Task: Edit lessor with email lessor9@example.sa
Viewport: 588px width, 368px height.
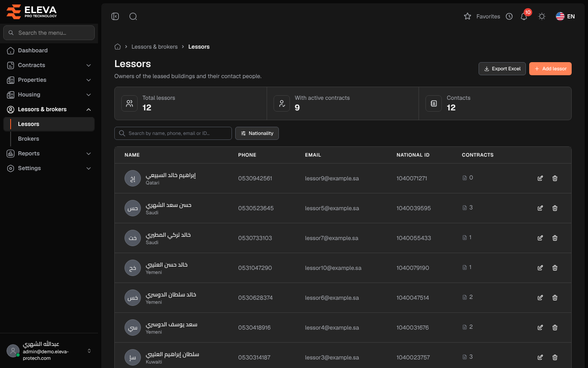Action: [540, 178]
